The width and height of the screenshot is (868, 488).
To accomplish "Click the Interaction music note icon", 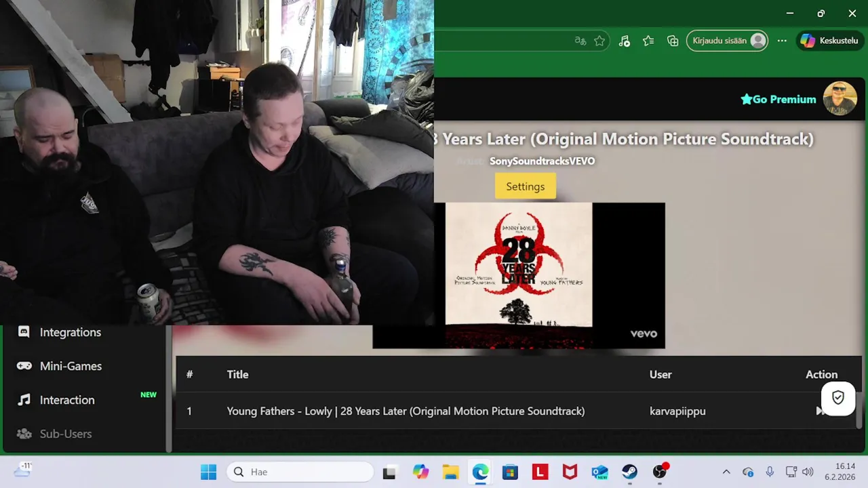I will pos(24,400).
